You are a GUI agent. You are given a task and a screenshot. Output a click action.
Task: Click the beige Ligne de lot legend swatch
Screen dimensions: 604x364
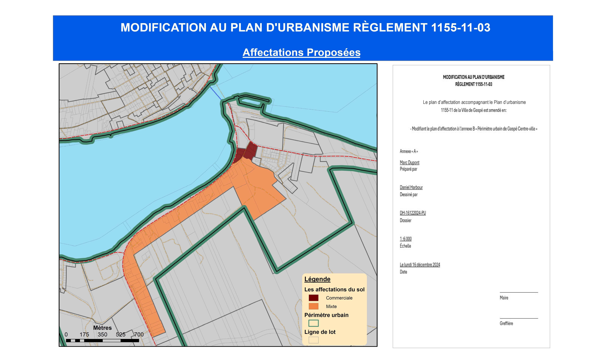tap(314, 340)
